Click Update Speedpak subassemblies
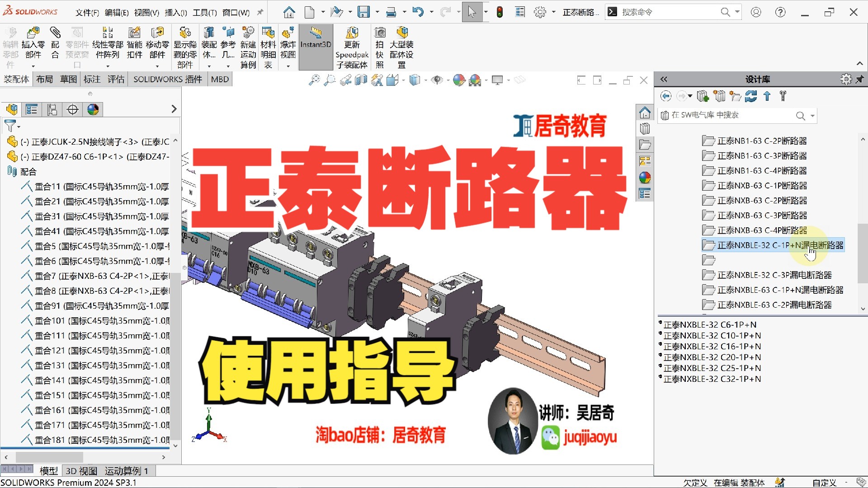The height and width of the screenshot is (488, 868). pos(352,47)
